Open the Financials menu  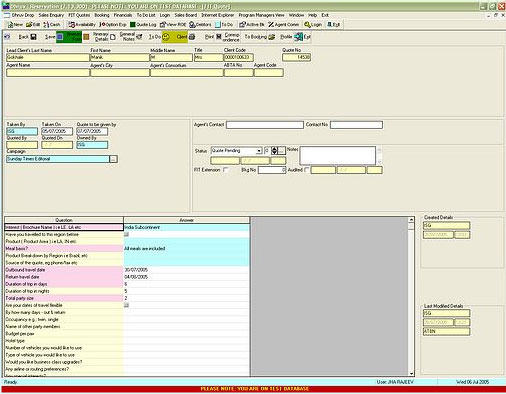[123, 15]
